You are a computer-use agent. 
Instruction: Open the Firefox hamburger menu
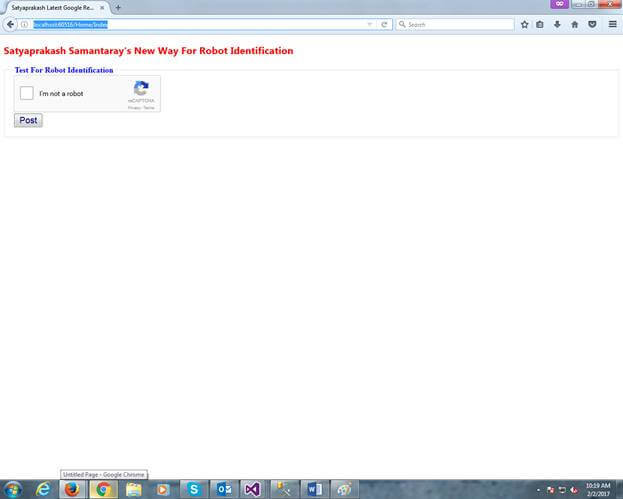pyautogui.click(x=613, y=24)
